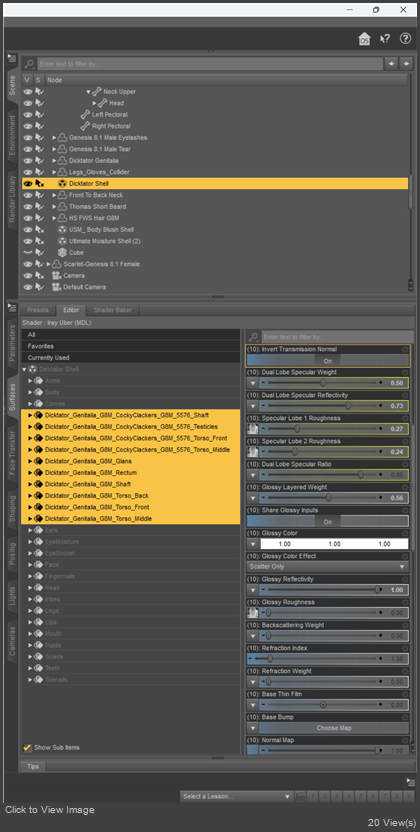Activate the What's This help cursor icon
Screen dimensions: 420x832
pyautogui.click(x=386, y=39)
